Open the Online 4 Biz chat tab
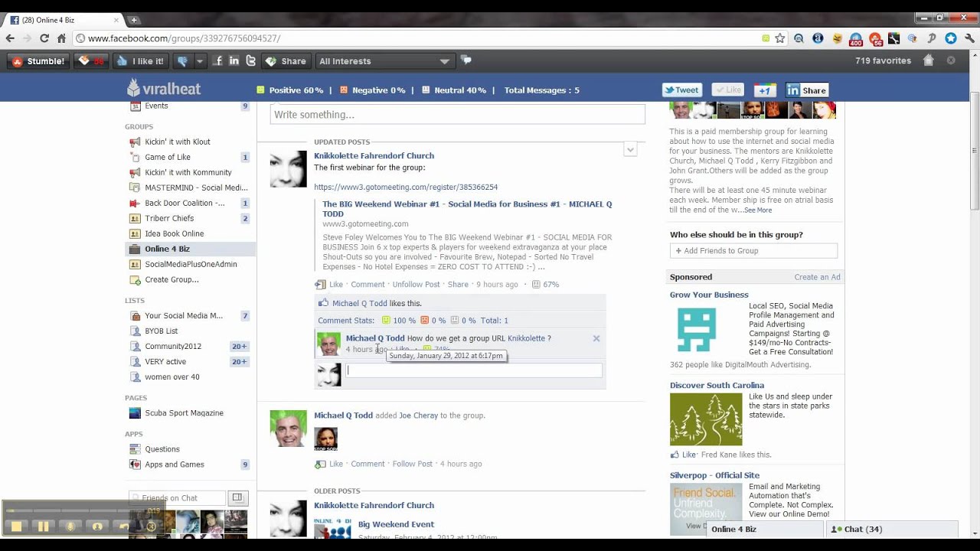 [766, 530]
